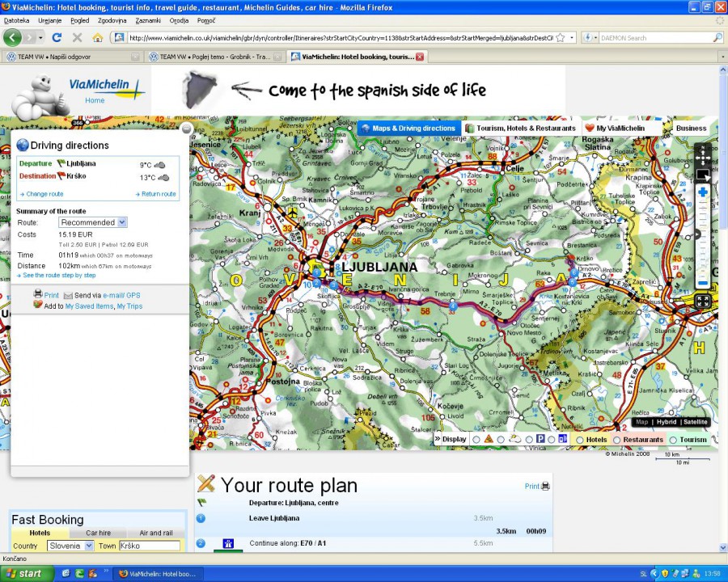Switch map view to Hybrid
Screen dimensions: 728x582
[667, 422]
